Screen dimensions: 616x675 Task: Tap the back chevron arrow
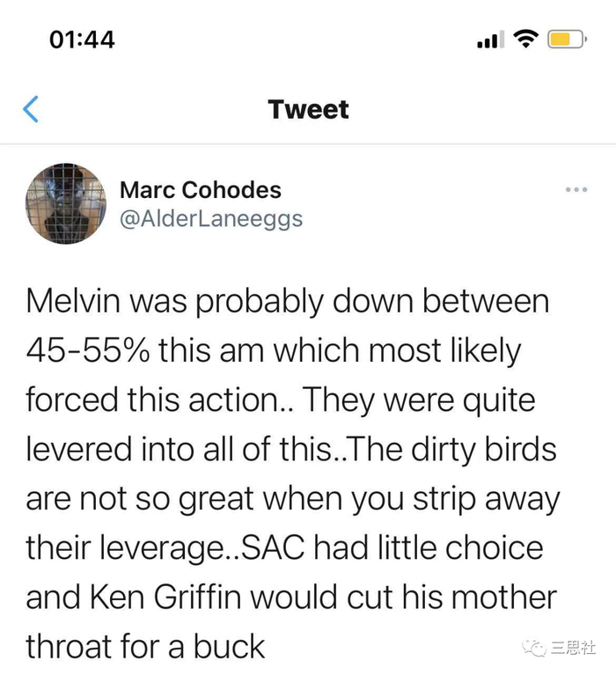point(31,110)
